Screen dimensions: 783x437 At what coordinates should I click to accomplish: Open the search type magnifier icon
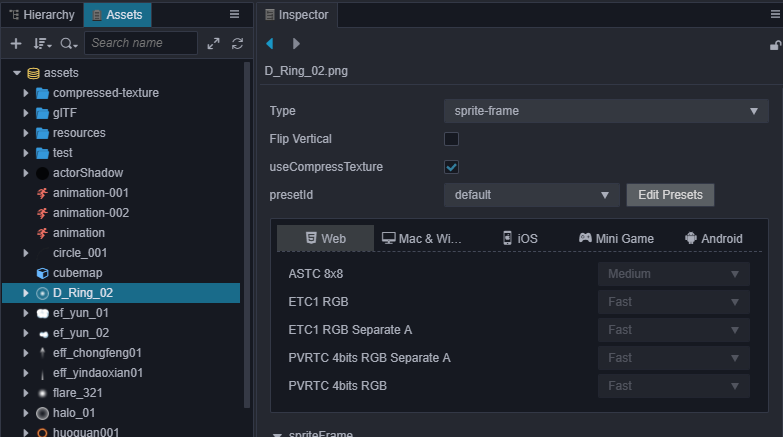tap(68, 43)
